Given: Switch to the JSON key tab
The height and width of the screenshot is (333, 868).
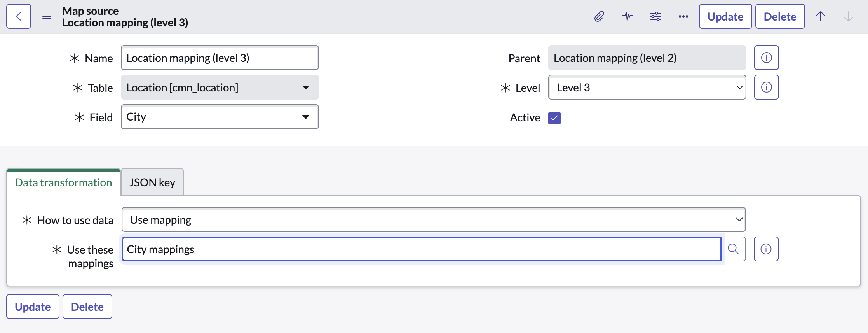Looking at the screenshot, I should pos(152,182).
